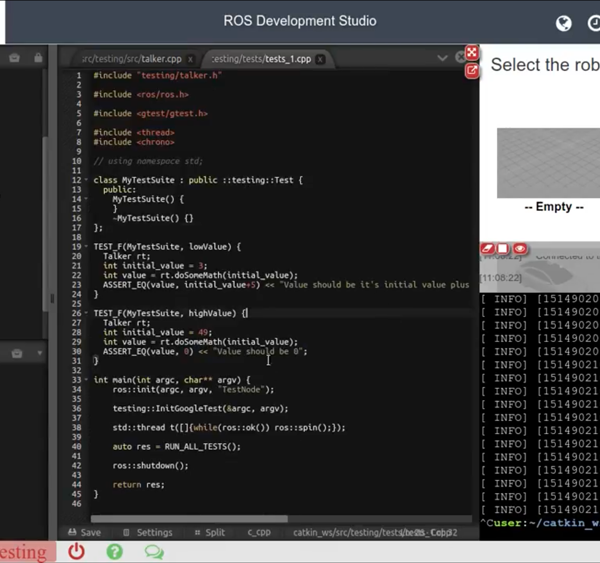The width and height of the screenshot is (600, 563).
Task: Click the globe icon in the header
Action: click(x=564, y=24)
